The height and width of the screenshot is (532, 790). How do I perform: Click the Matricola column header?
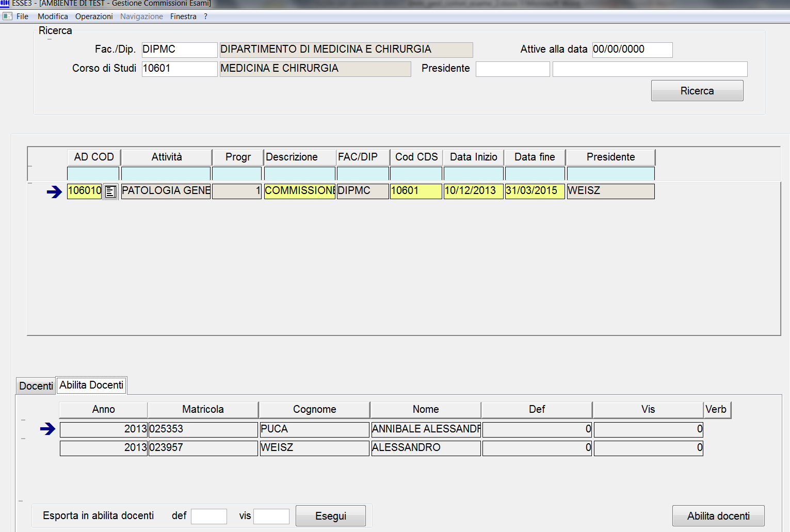tap(203, 410)
